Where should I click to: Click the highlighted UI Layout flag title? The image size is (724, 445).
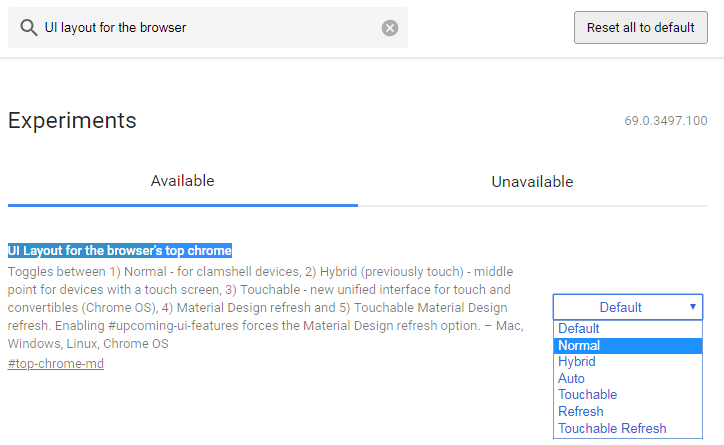tap(120, 250)
